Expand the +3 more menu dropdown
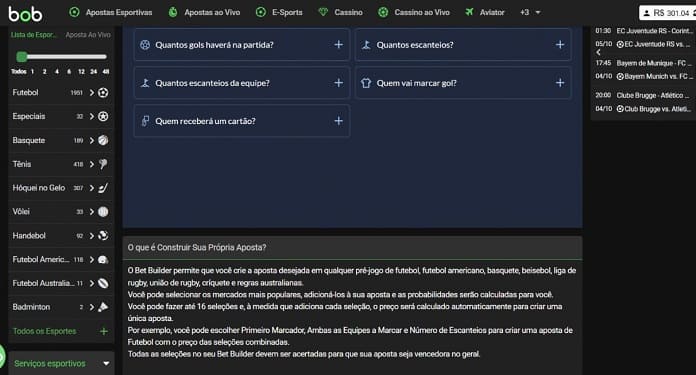Viewport: 696px width, 375px height. point(530,12)
